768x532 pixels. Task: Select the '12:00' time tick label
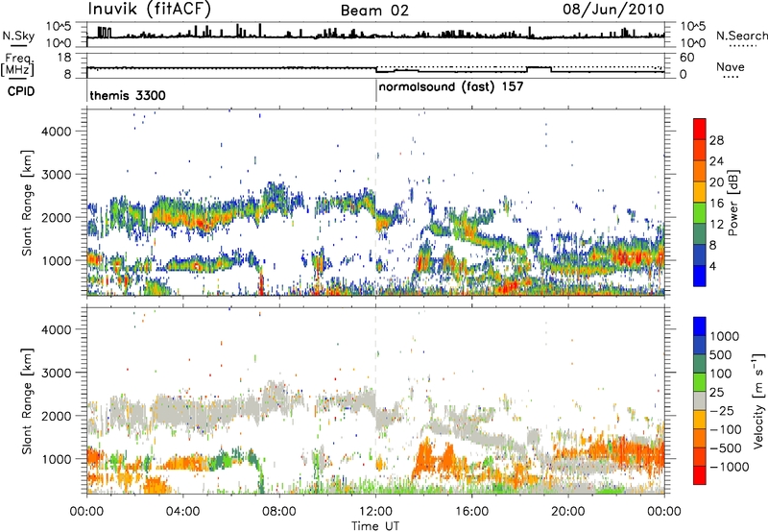pos(375,512)
